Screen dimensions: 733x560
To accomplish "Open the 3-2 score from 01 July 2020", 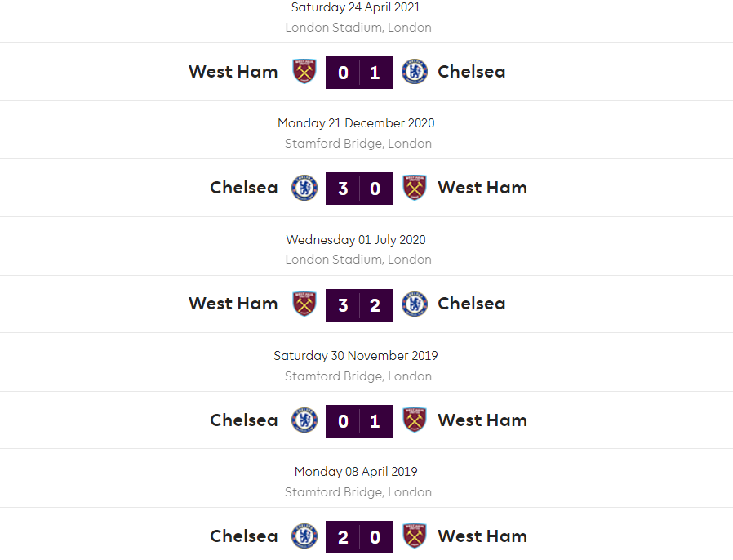I will point(359,304).
